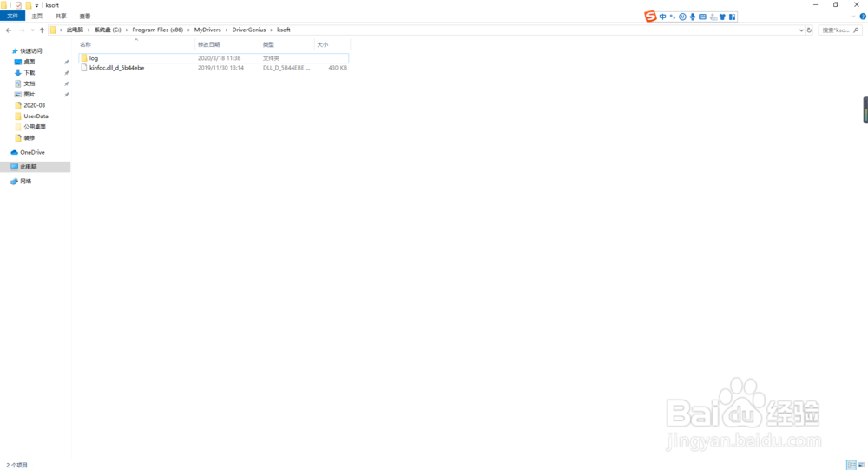868x470 pixels.
Task: Open Sogou toolbox grid icon
Action: point(733,17)
